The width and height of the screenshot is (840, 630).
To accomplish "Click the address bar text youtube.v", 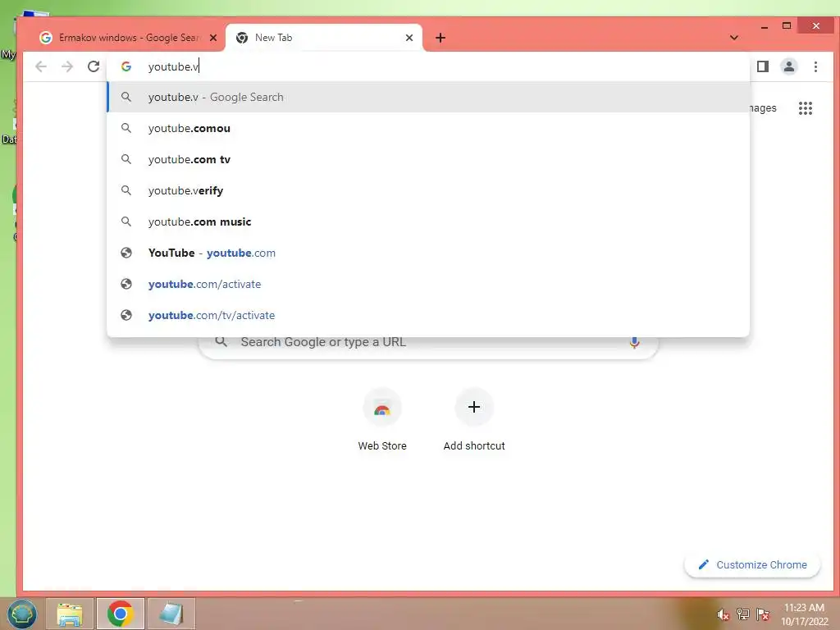I will (173, 66).
